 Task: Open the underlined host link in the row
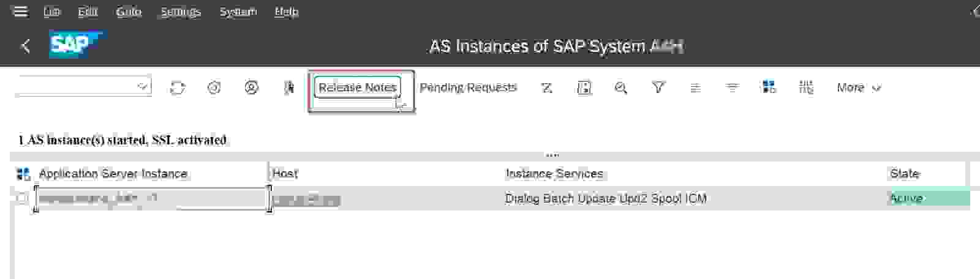tap(306, 199)
